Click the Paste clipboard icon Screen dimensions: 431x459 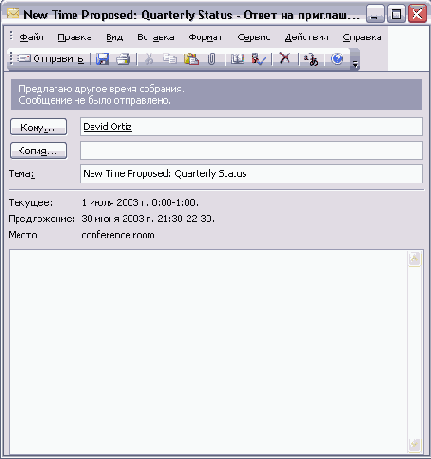pyautogui.click(x=191, y=59)
